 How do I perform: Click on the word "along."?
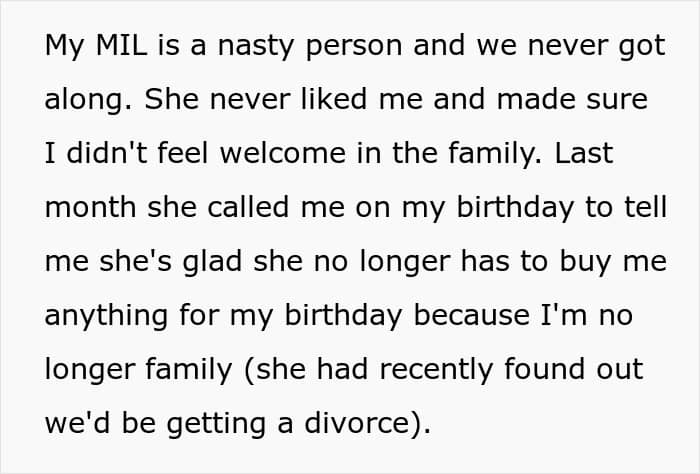pyautogui.click(x=88, y=100)
